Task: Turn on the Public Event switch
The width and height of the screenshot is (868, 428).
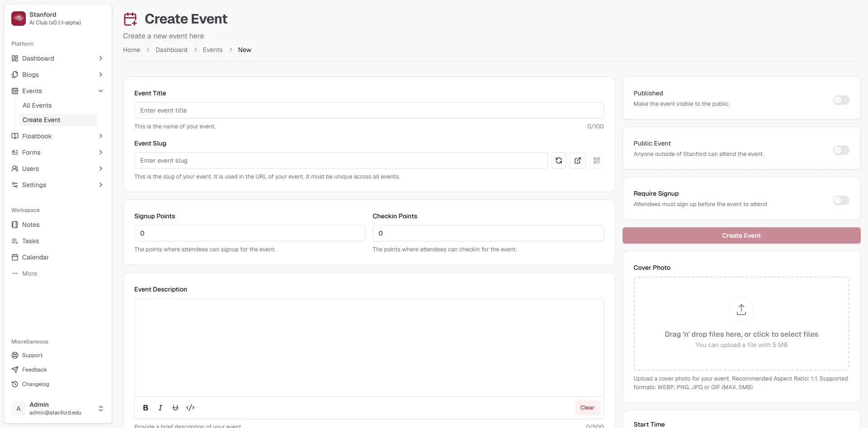Action: click(x=841, y=150)
